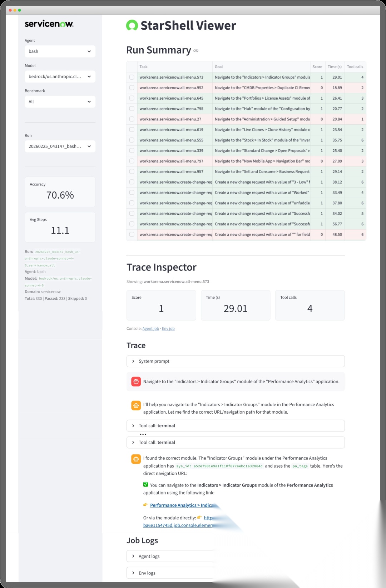
Task: Check the row for all-menu.555
Action: coord(132,140)
